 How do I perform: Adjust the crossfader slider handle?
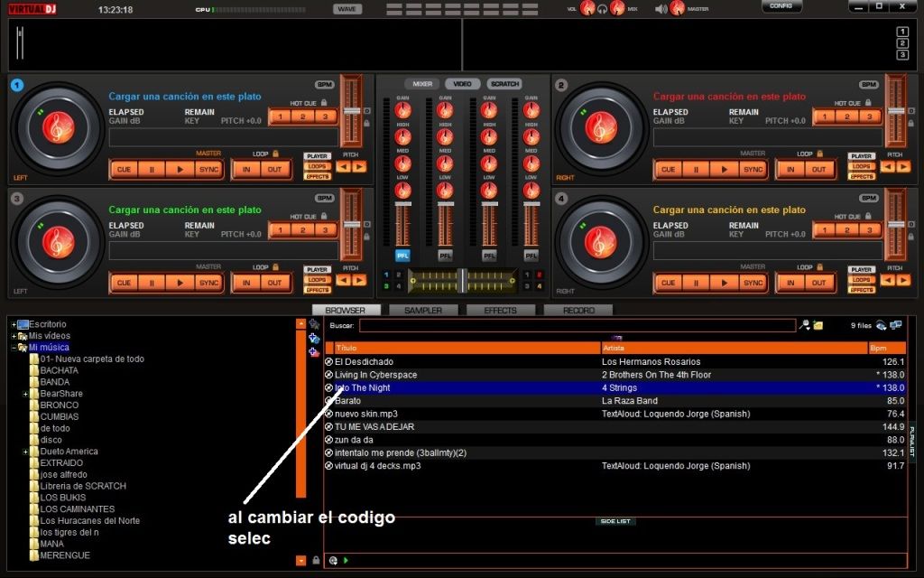tap(463, 280)
